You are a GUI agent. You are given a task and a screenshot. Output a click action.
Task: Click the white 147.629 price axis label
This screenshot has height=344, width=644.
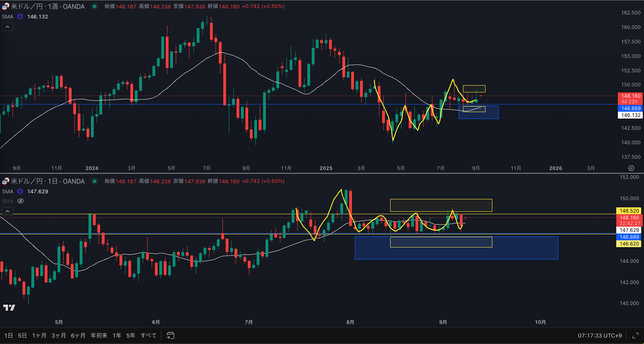pos(629,230)
